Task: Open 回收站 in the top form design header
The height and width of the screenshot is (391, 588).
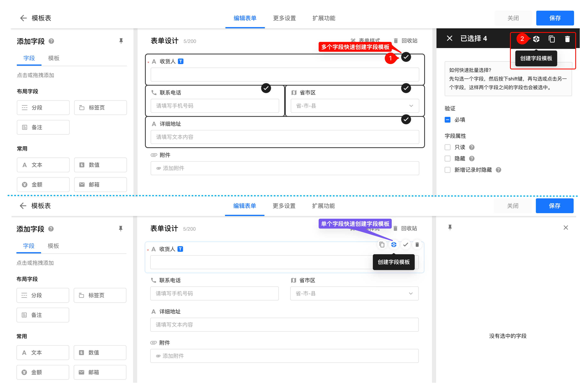Action: click(405, 41)
